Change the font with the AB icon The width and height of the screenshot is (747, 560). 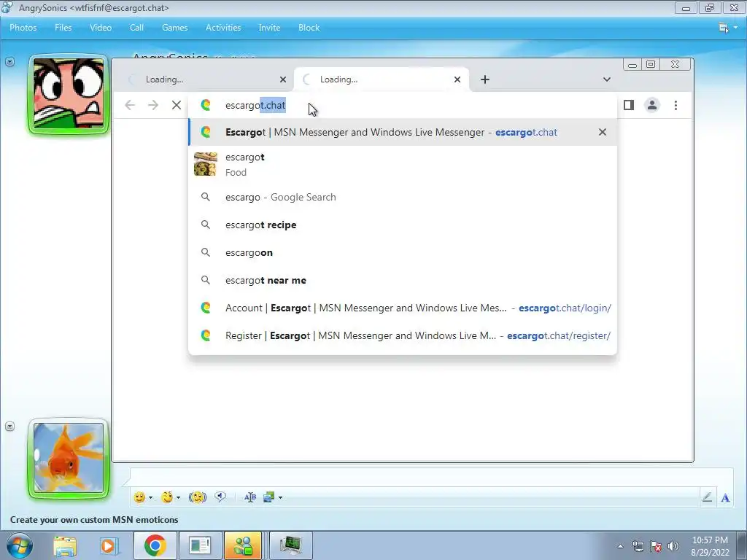point(250,497)
